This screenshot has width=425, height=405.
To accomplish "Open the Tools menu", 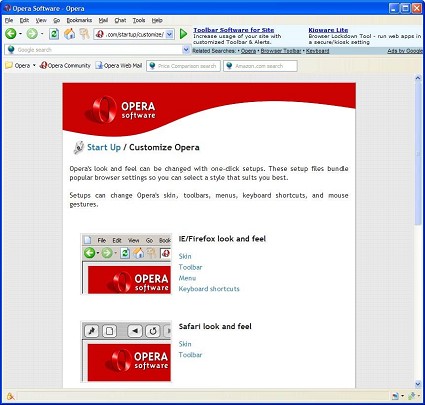I will coord(139,20).
